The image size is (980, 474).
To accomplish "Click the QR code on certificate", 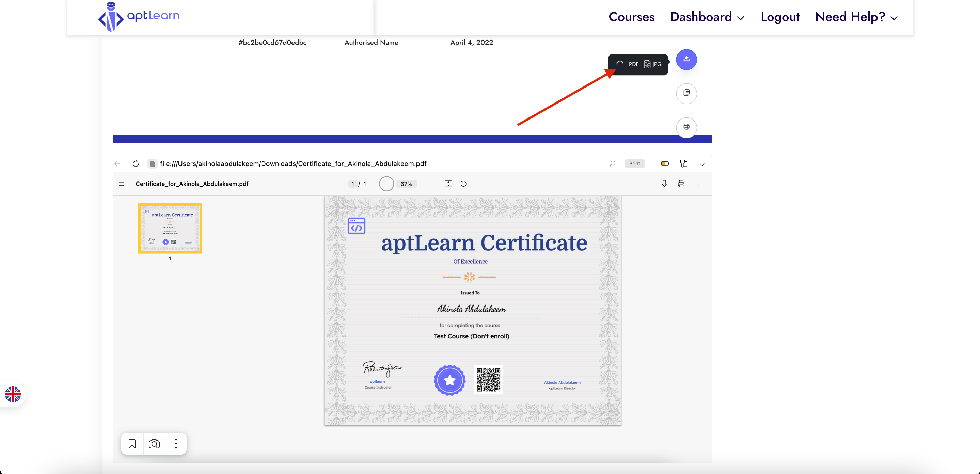I will 489,380.
